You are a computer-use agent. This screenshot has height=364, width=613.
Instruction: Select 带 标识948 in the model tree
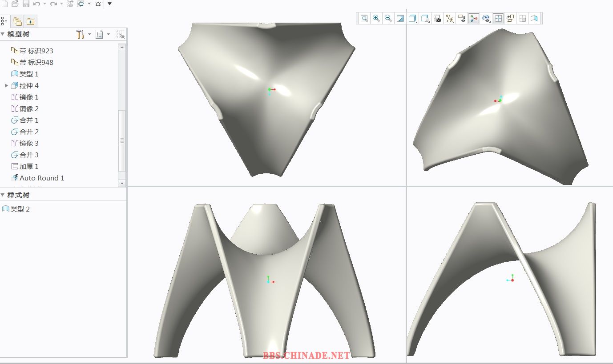point(32,62)
